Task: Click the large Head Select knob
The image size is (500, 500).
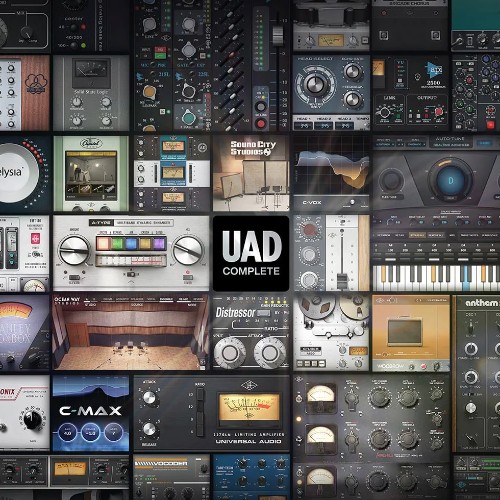Action: tap(315, 85)
